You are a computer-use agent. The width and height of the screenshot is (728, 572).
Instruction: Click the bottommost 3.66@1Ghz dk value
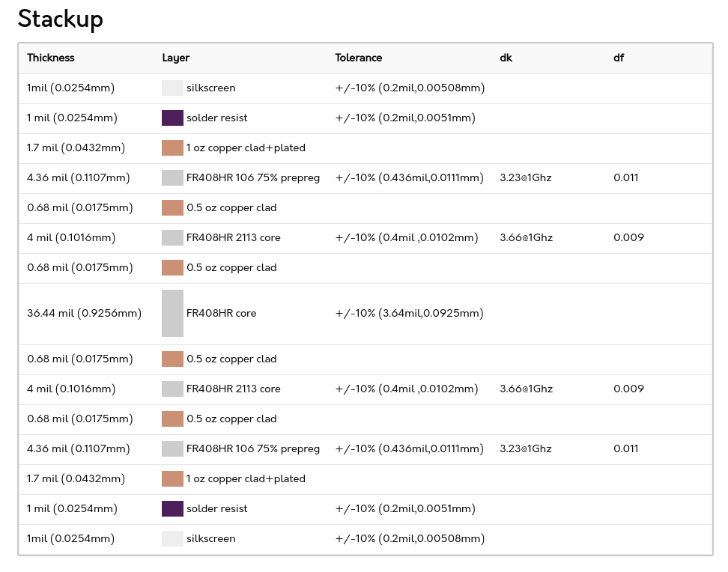coord(526,389)
